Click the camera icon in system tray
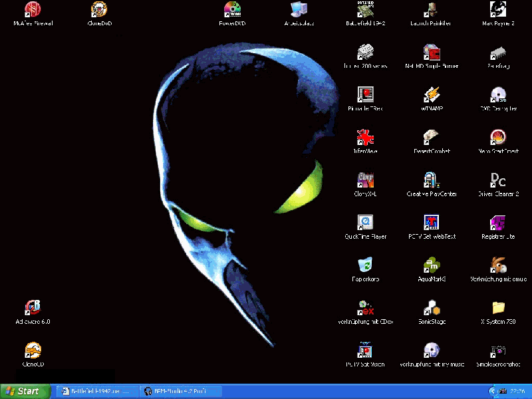The width and height of the screenshot is (532, 399). pyautogui.click(x=503, y=391)
